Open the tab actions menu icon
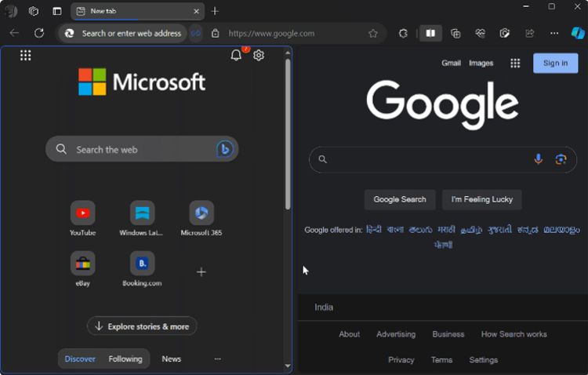 coord(57,11)
